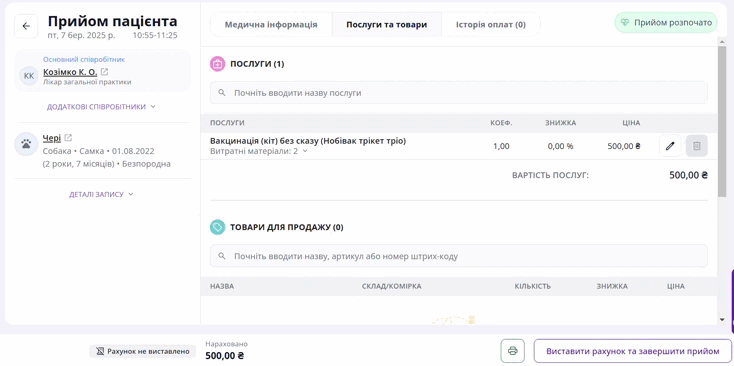734x366 pixels.
Task: Print the invoice using printer icon
Action: (513, 351)
